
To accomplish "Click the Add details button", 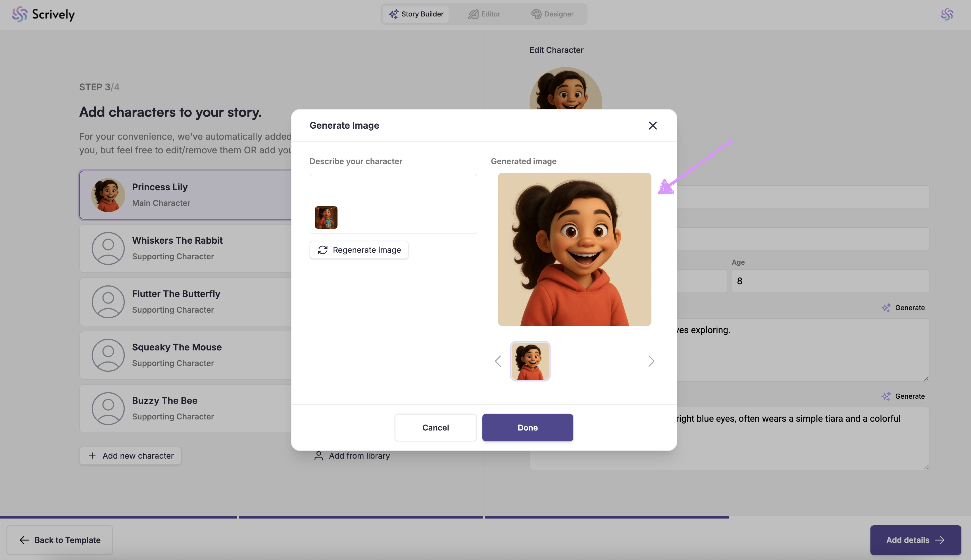I will [915, 540].
